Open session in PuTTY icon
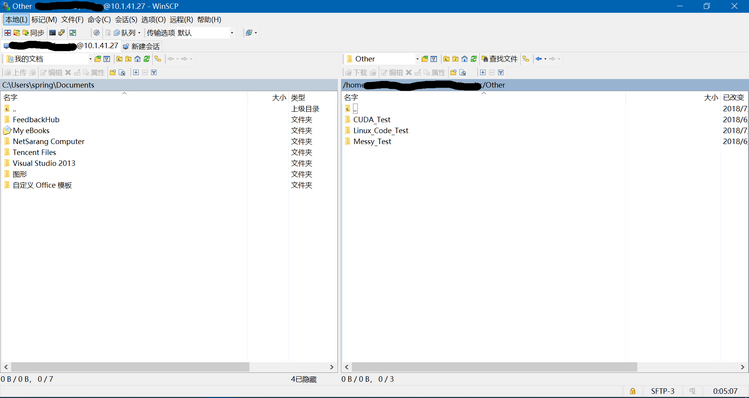 (x=62, y=33)
